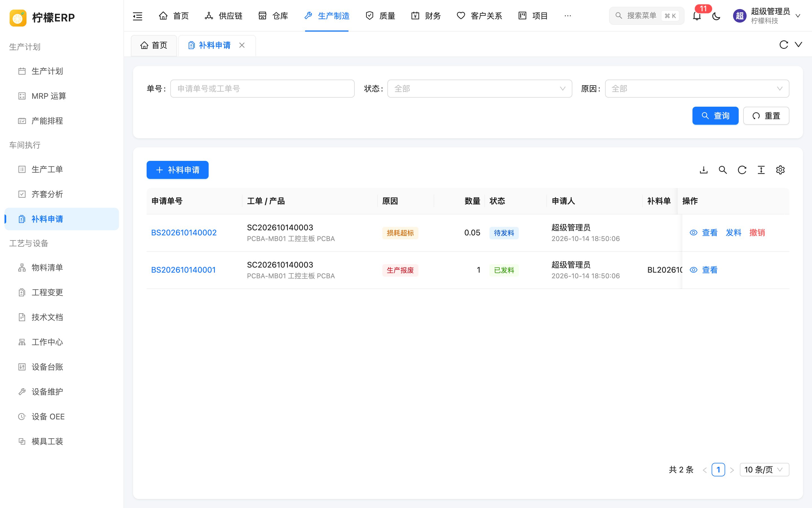Open the notifications bell
Image resolution: width=812 pixels, height=508 pixels.
click(697, 16)
